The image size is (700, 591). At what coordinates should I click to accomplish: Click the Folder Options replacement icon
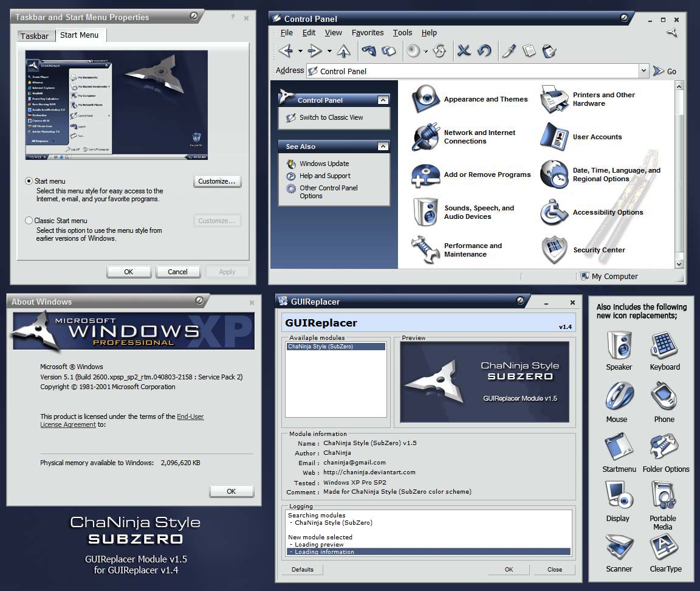(664, 446)
